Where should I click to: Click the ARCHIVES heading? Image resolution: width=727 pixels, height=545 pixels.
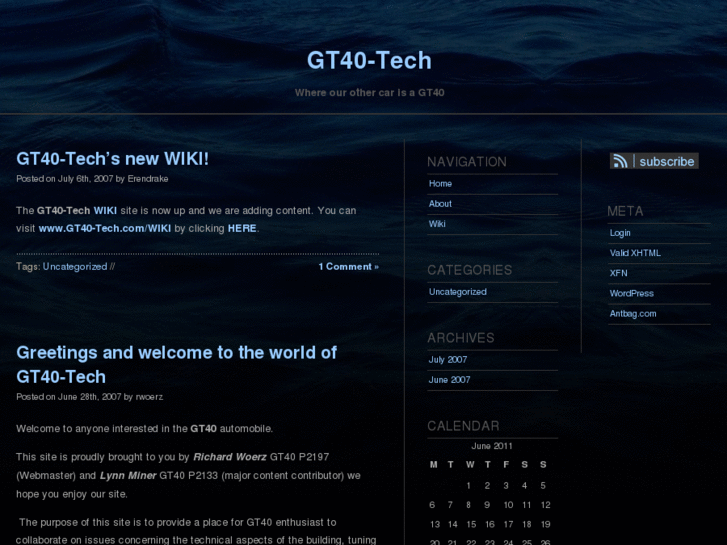click(461, 338)
